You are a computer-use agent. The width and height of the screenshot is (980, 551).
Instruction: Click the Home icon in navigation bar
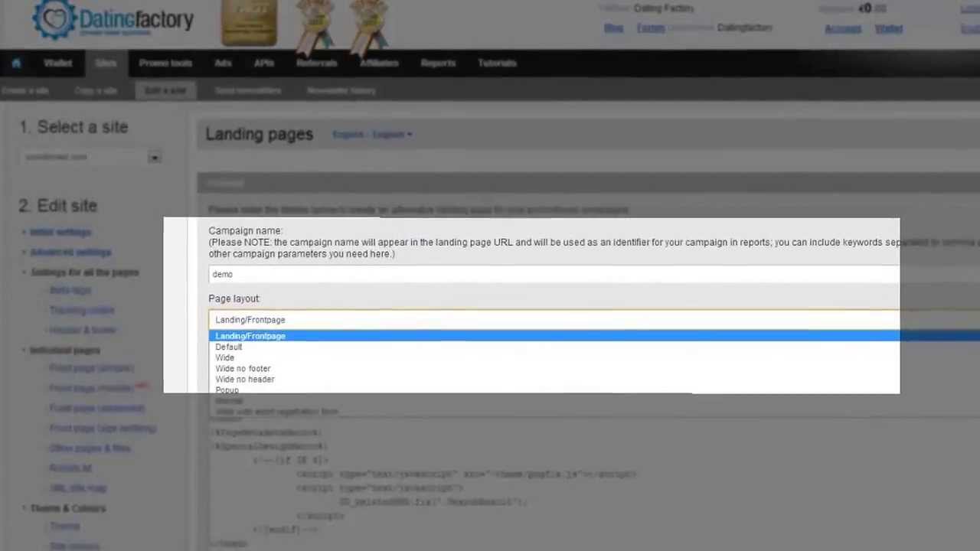click(16, 64)
